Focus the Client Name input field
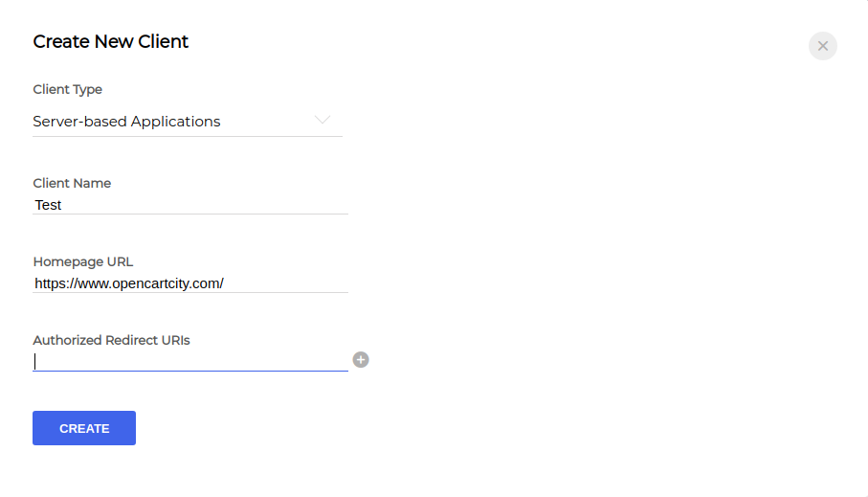The width and height of the screenshot is (868, 497). [190, 205]
